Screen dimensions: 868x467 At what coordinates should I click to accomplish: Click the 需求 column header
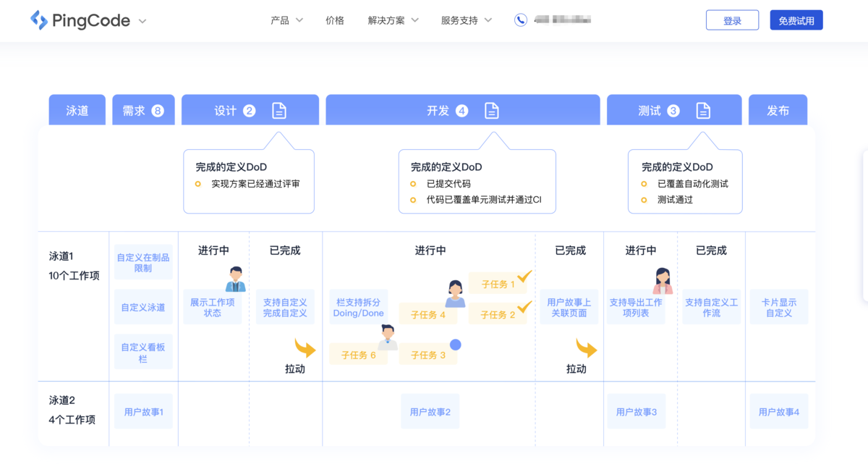coord(142,109)
